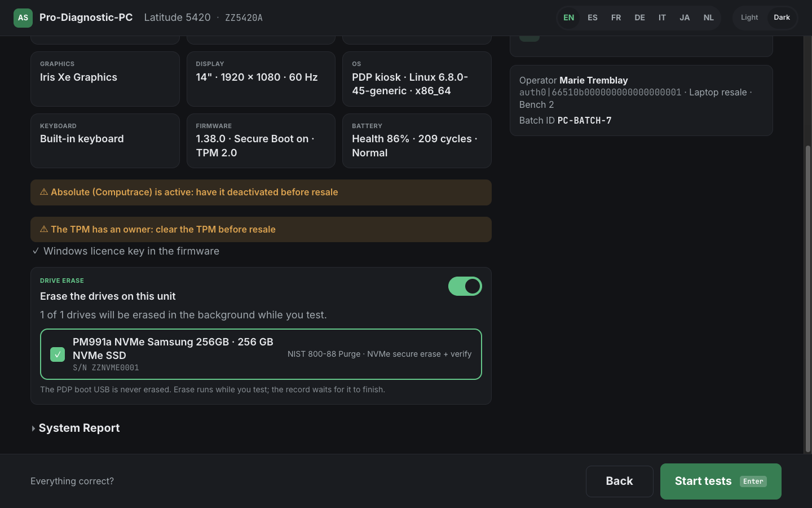Click operator name Marie Tremblay

[593, 80]
